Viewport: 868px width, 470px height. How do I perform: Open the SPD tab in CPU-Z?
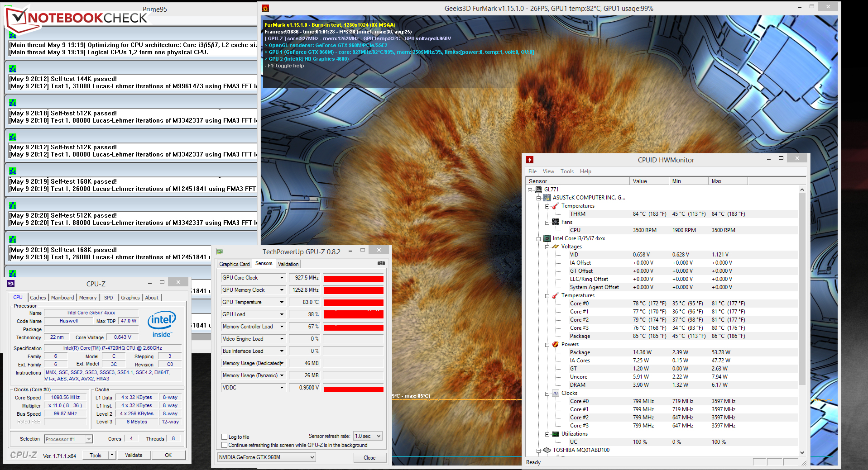click(109, 298)
